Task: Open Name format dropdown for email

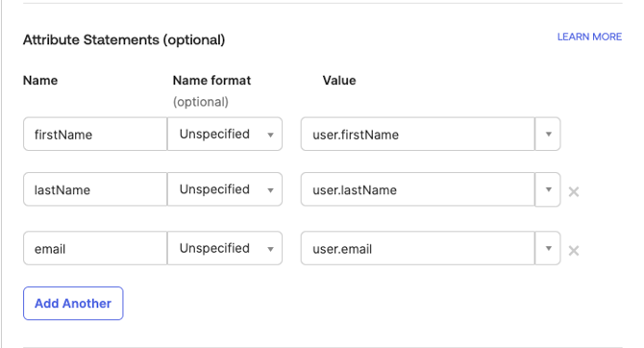Action: coord(225,248)
